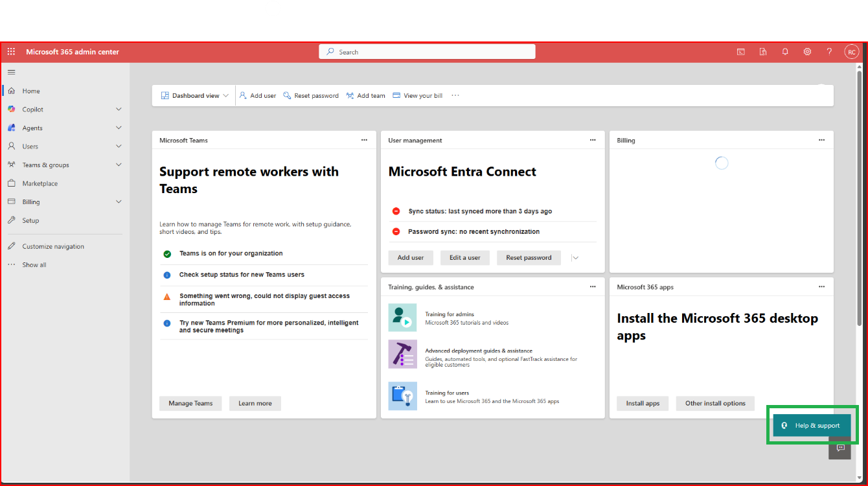Image resolution: width=868 pixels, height=486 pixels.
Task: Collapse the navigation menu with hamburger icon
Action: point(11,72)
